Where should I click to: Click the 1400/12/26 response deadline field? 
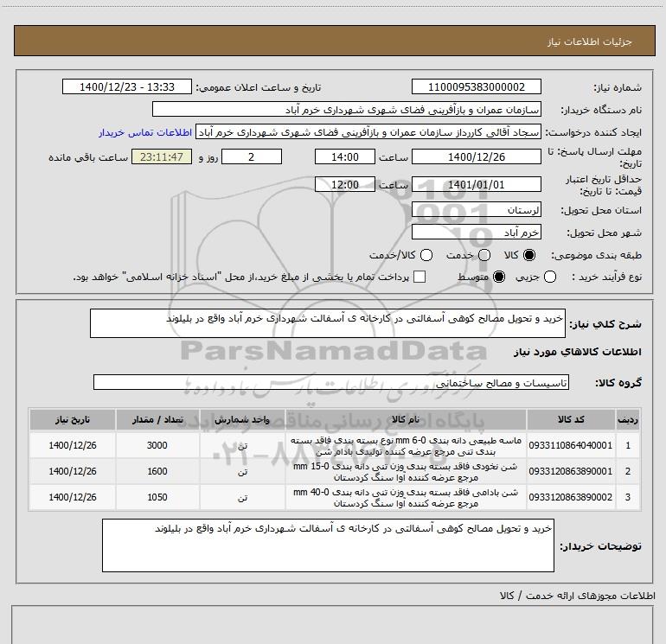click(476, 156)
